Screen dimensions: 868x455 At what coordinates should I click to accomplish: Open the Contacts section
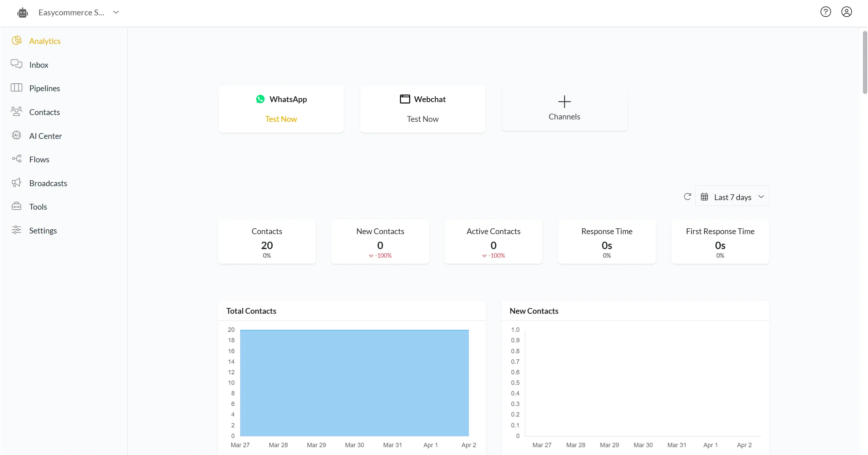pyautogui.click(x=45, y=112)
